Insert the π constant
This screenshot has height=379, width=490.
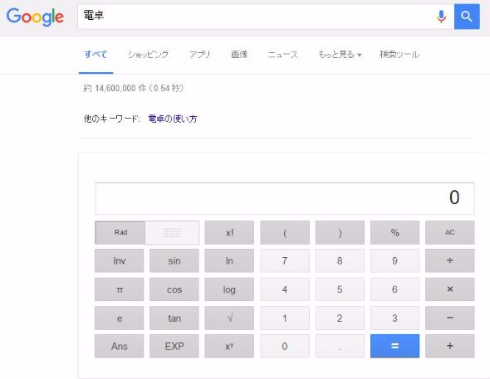tap(119, 289)
